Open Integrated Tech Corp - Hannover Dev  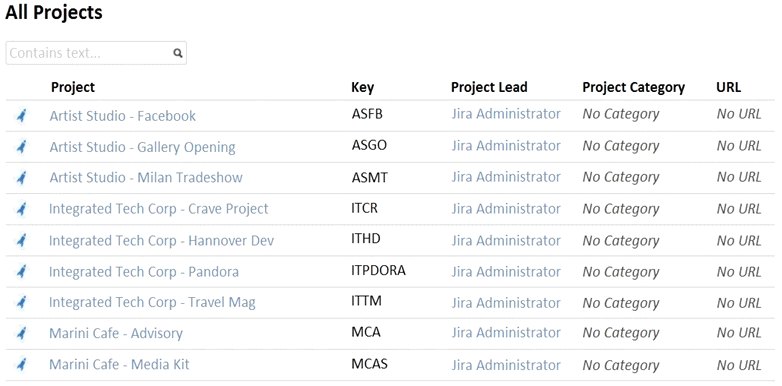(x=162, y=241)
